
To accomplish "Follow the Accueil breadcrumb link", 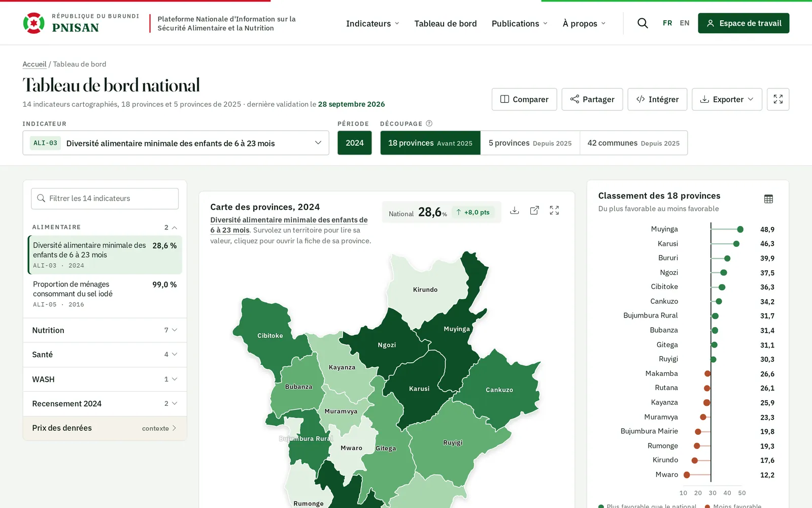I will point(35,64).
